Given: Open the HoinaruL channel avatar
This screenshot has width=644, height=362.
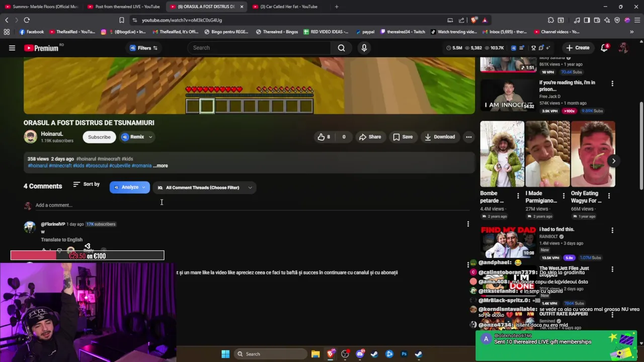Looking at the screenshot, I should click(x=31, y=137).
